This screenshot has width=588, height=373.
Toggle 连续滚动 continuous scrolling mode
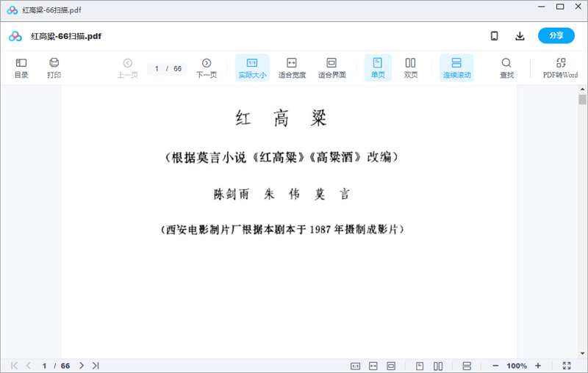click(456, 68)
